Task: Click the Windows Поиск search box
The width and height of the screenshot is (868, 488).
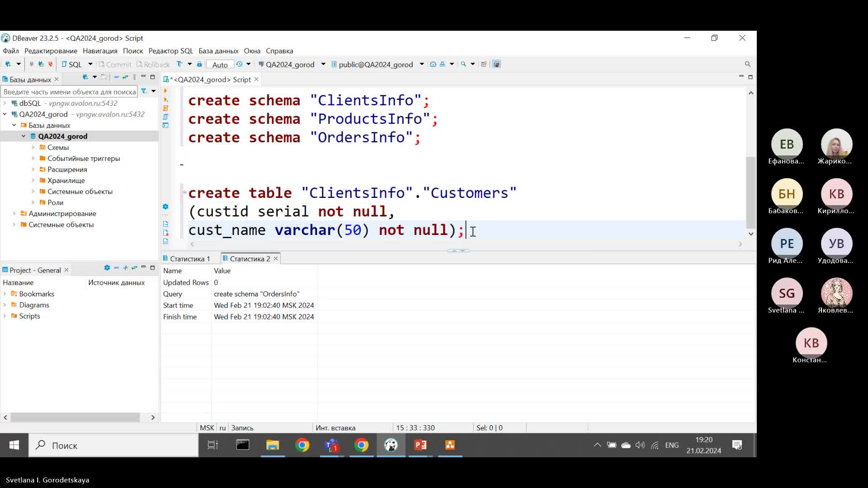Action: (x=114, y=446)
